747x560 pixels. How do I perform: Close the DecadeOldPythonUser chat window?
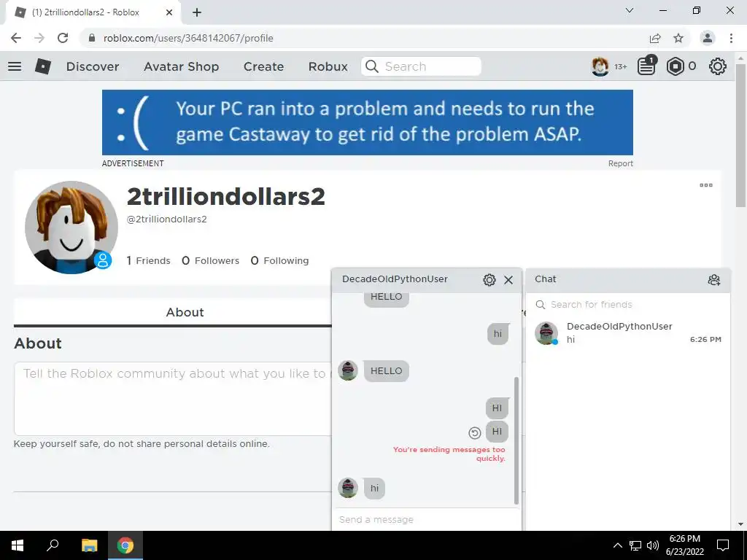[508, 279]
